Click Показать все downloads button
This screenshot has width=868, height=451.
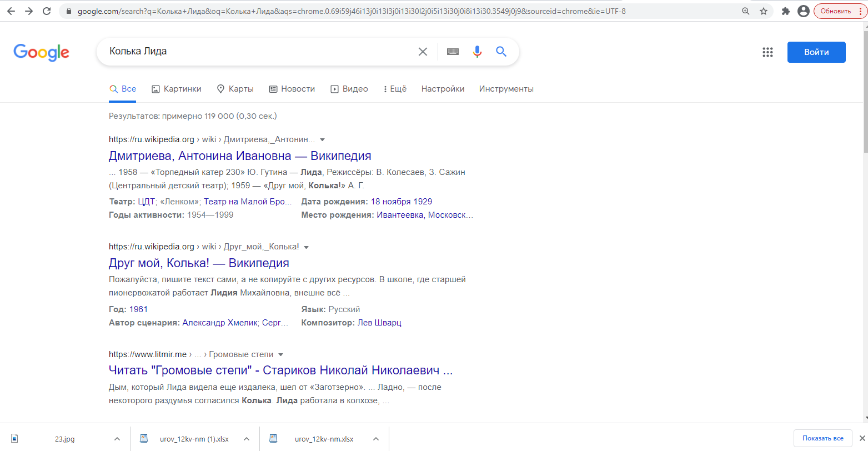823,438
